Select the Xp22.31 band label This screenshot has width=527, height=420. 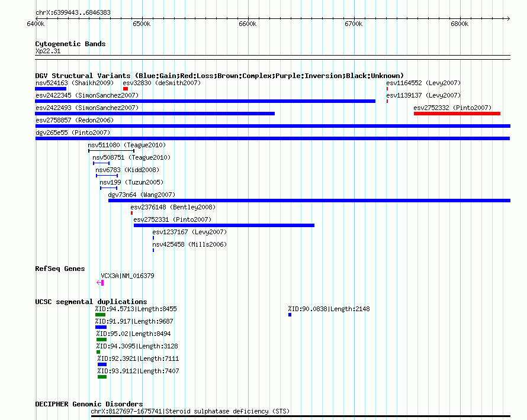(48, 51)
